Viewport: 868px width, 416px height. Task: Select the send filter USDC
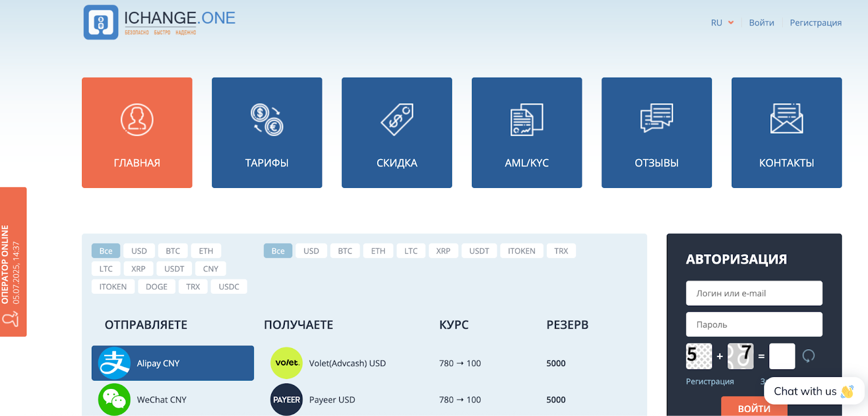coord(229,287)
